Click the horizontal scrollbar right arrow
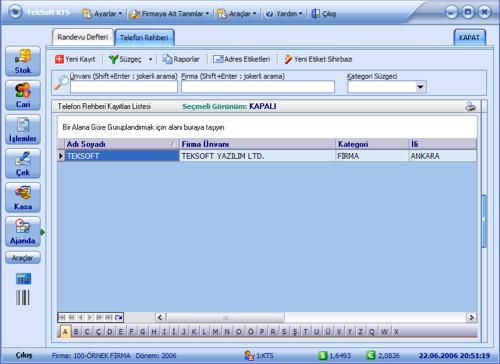500x364 pixels. [471, 317]
